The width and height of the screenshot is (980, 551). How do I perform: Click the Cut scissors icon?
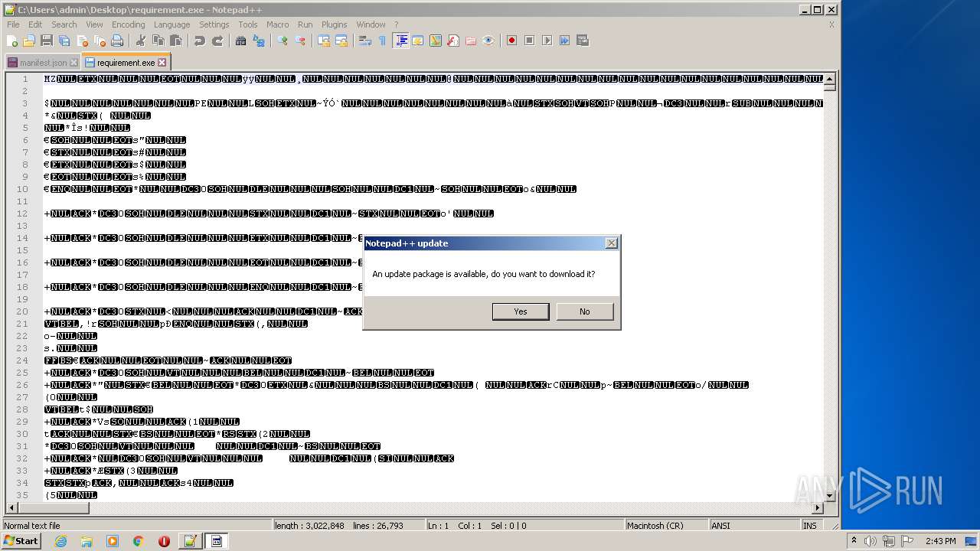pos(141,41)
